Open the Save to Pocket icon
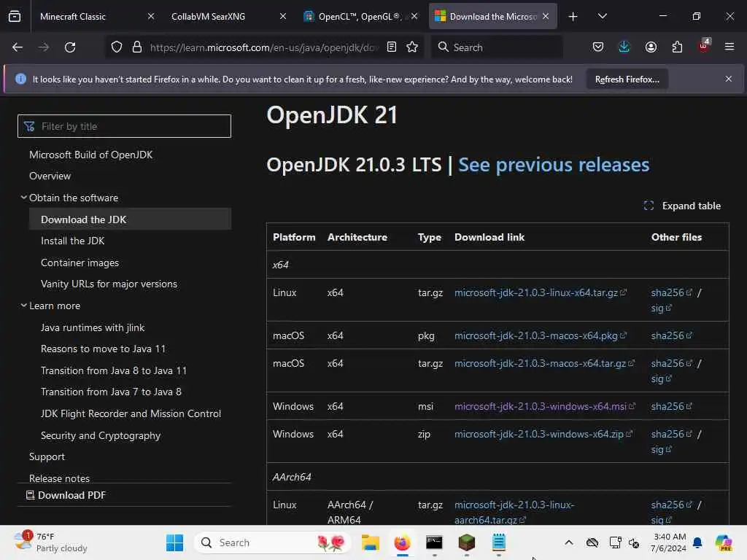This screenshot has width=747, height=560. point(598,47)
